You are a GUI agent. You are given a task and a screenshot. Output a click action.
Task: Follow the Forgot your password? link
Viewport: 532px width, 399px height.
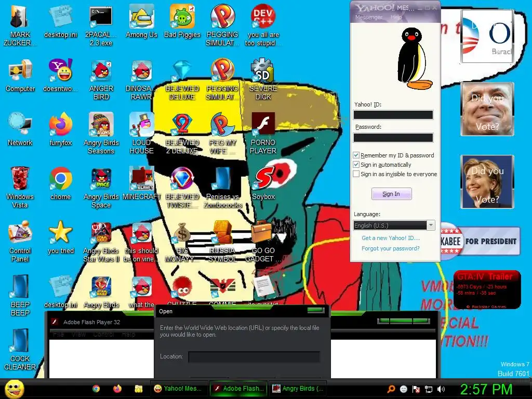[x=391, y=248]
